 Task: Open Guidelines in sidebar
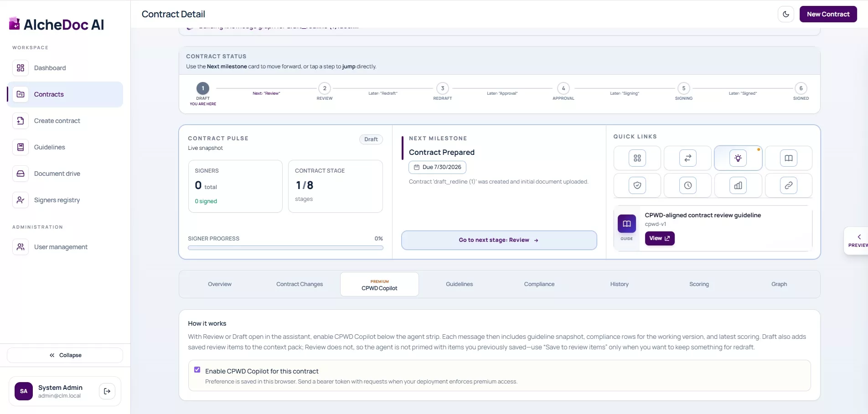pyautogui.click(x=65, y=147)
